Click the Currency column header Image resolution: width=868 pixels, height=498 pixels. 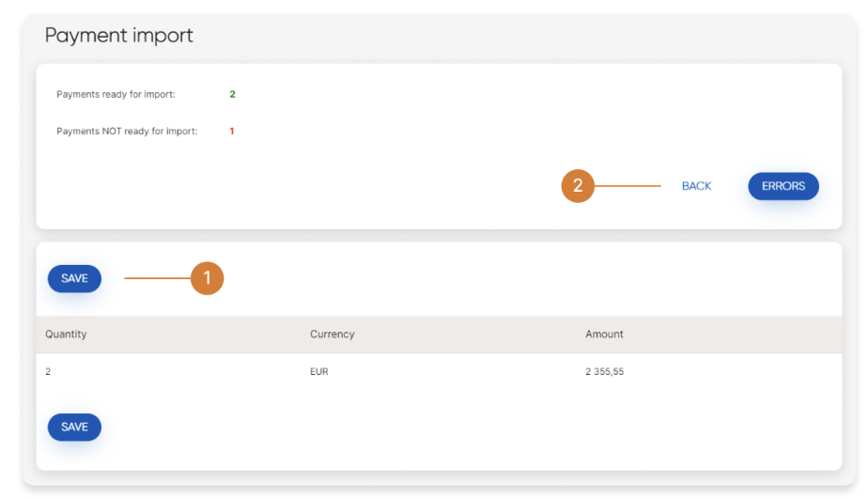[x=332, y=335]
